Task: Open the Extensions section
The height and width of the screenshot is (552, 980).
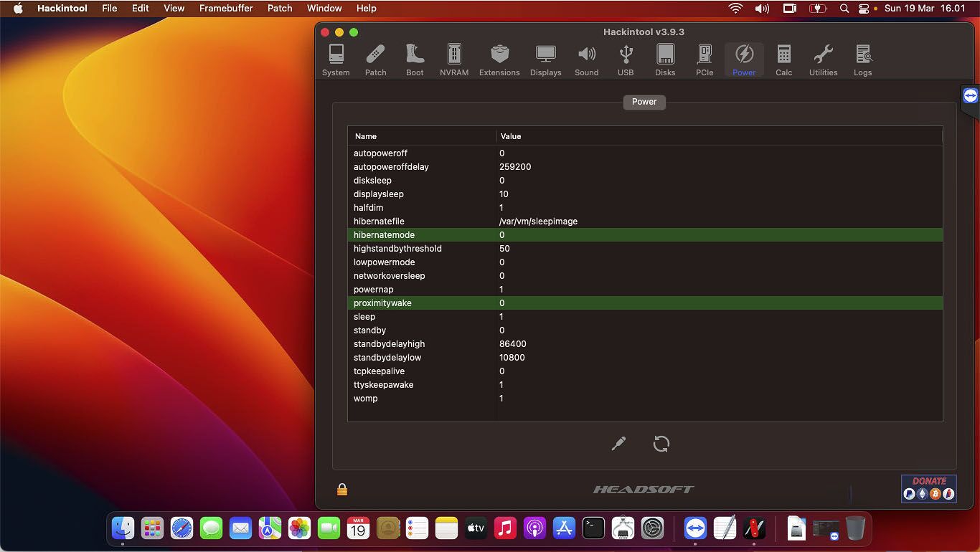Action: [499, 60]
